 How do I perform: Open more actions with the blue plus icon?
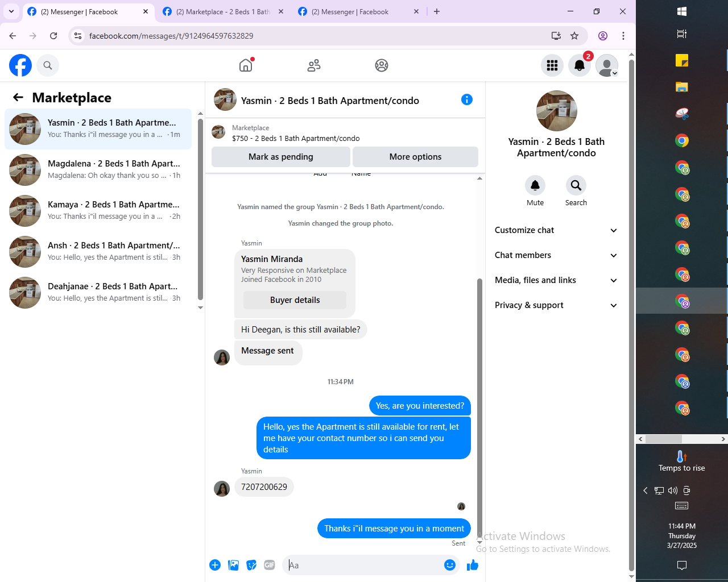click(x=215, y=565)
